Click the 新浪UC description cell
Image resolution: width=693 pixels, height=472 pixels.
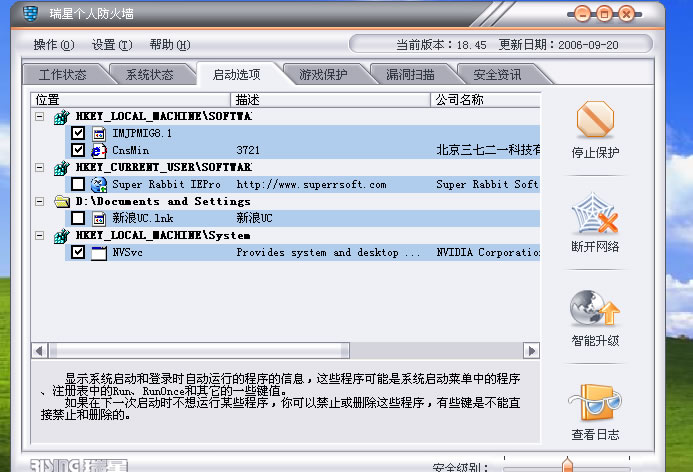coord(254,218)
